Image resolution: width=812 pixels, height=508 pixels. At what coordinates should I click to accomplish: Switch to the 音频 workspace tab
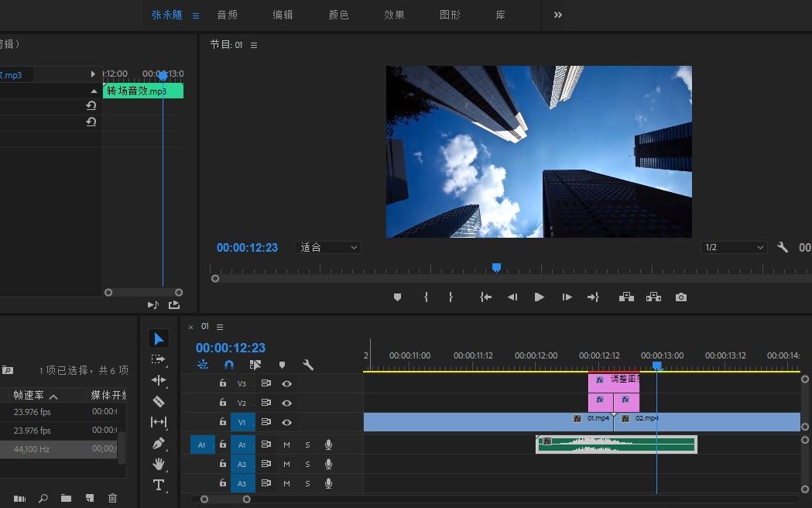pos(227,15)
